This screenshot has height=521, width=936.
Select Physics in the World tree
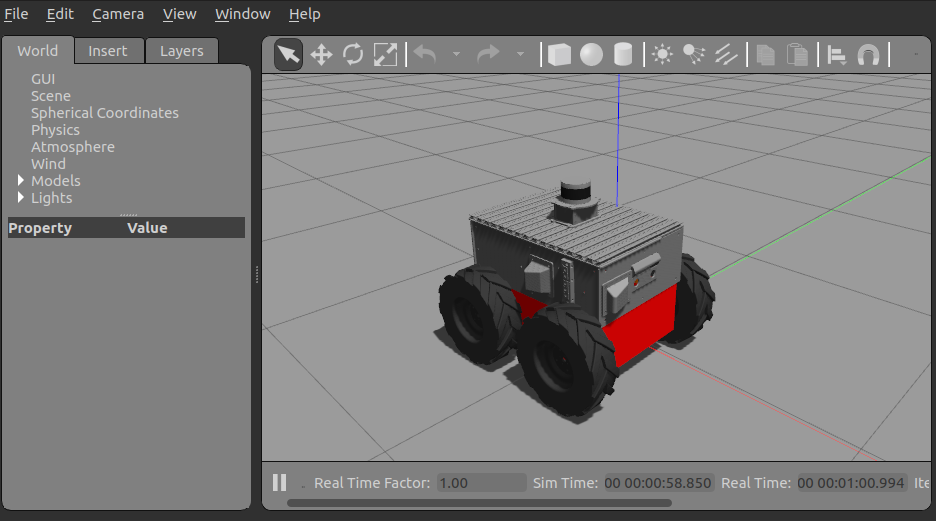coord(55,130)
